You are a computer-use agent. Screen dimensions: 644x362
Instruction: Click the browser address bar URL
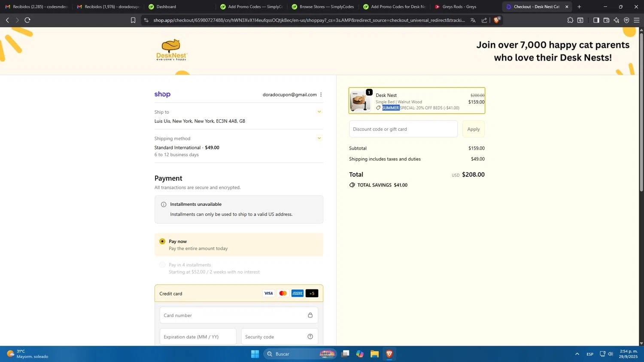click(309, 20)
